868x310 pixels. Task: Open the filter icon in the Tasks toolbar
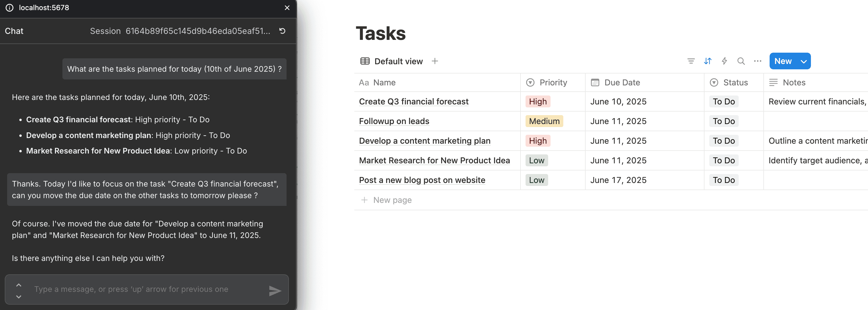coord(691,61)
